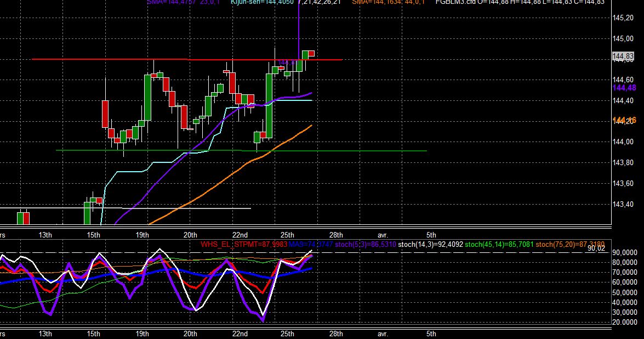This screenshot has width=644, height=339.
Task: Click 13th on the bottom indicator date axis
Action: (x=45, y=334)
